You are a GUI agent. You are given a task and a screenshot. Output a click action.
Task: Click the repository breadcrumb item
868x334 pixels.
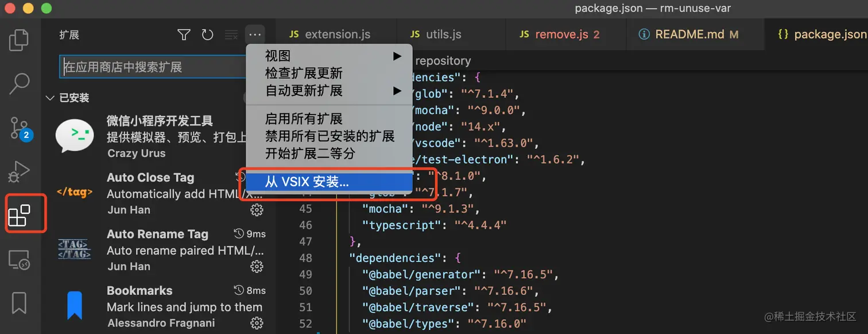(x=443, y=61)
